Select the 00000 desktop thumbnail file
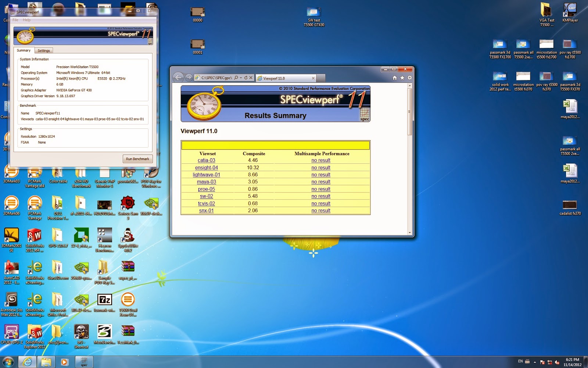 click(x=198, y=15)
